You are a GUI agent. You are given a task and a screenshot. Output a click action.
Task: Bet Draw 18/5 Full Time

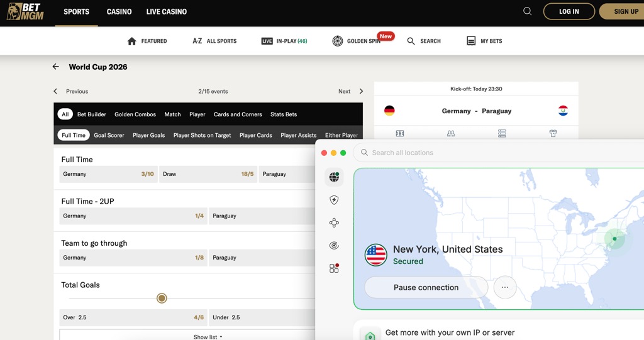(x=208, y=174)
